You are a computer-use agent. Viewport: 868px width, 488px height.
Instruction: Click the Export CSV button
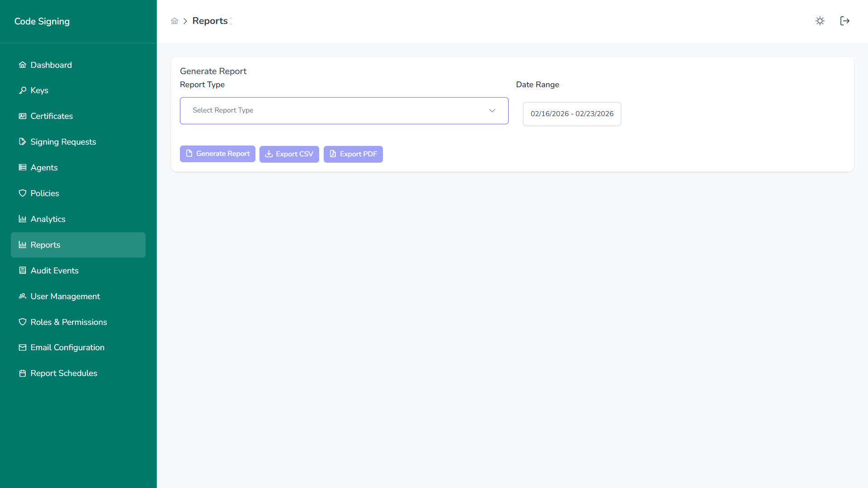tap(289, 154)
